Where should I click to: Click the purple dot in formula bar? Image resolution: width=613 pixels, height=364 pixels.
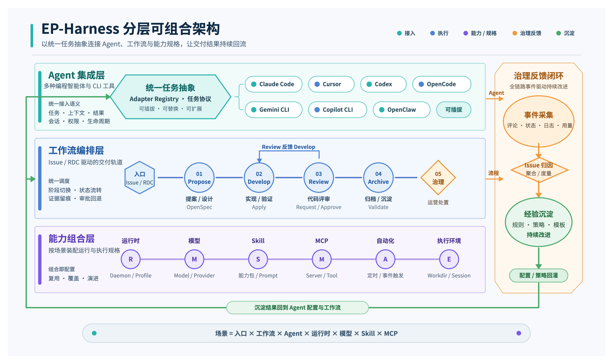coord(518,333)
